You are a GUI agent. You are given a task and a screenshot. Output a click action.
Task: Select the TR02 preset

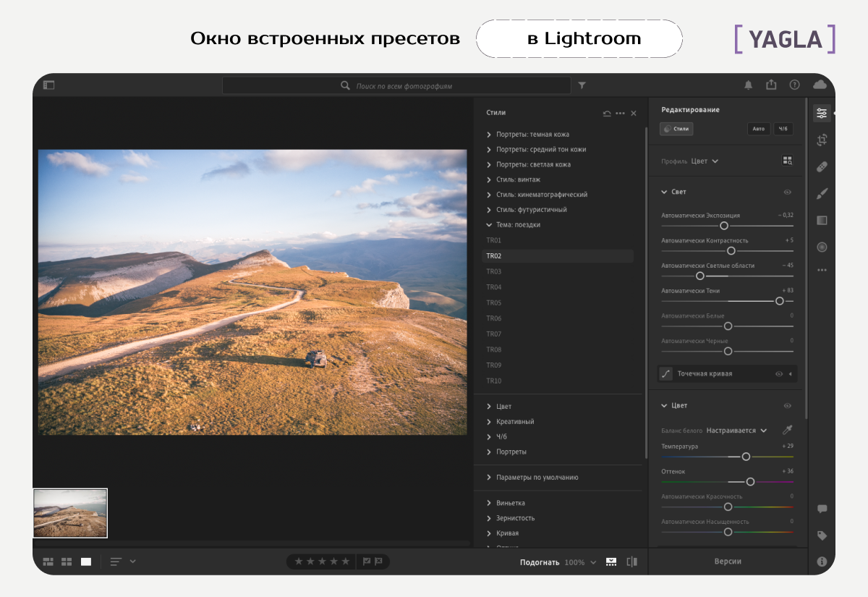click(558, 256)
